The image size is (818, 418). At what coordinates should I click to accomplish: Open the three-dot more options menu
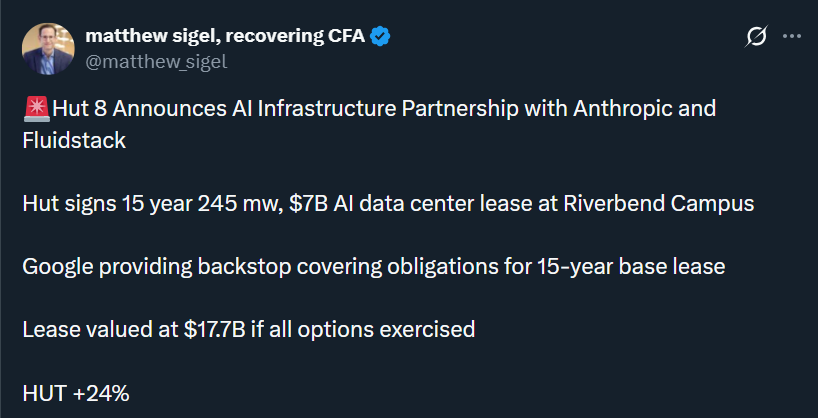(791, 37)
